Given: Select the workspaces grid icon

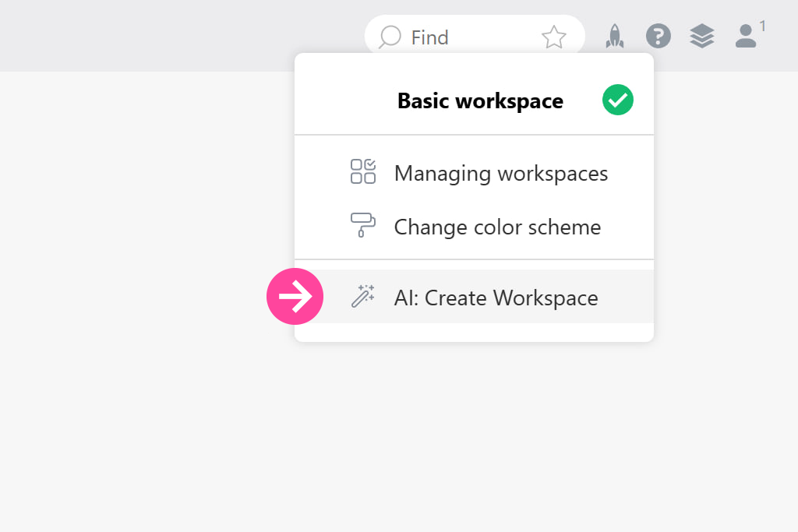Looking at the screenshot, I should pyautogui.click(x=363, y=173).
